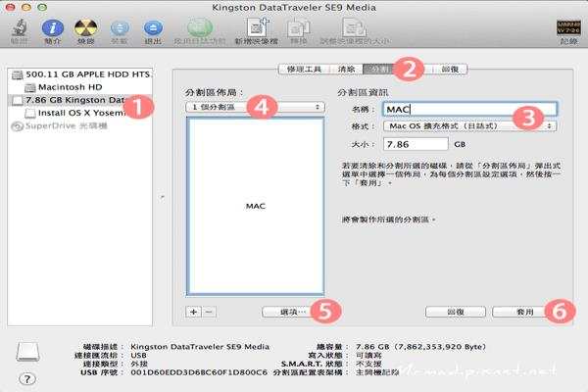Click the Resize Image toolbar icon
Viewport: 588px width, 392px height.
[x=354, y=27]
